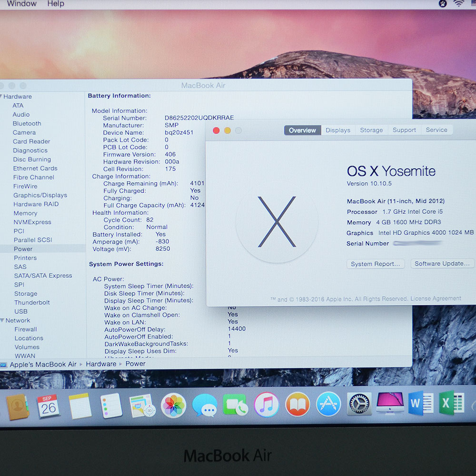The width and height of the screenshot is (476, 476).
Task: Select Memory in the sidebar
Action: coord(25,213)
